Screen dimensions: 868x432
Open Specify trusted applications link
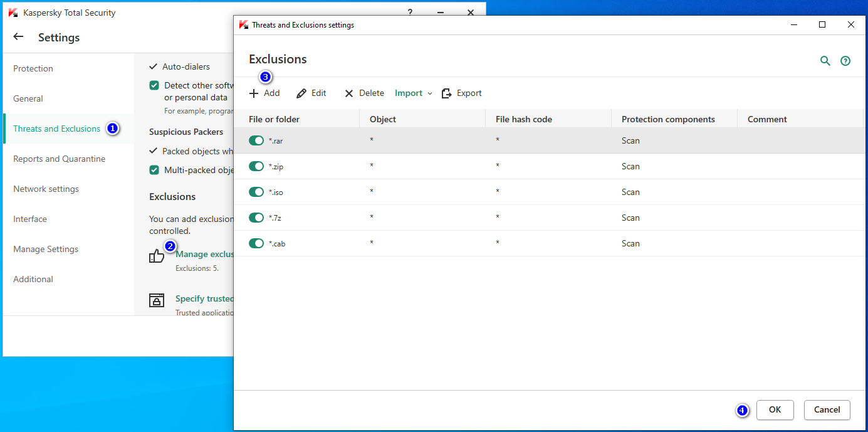tap(204, 299)
